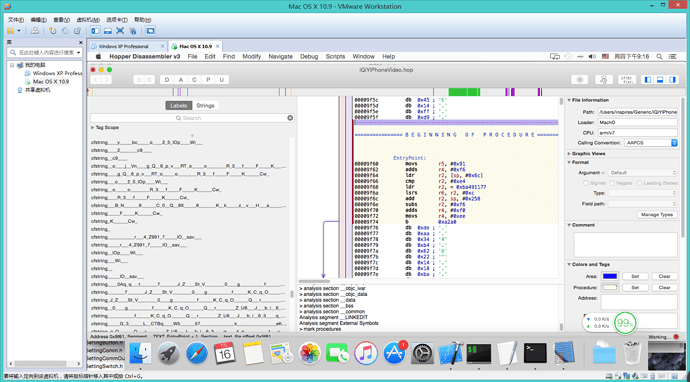Click the Hopper forward navigation arrow
Image resolution: width=690 pixels, height=382 pixels.
pyautogui.click(x=106, y=80)
